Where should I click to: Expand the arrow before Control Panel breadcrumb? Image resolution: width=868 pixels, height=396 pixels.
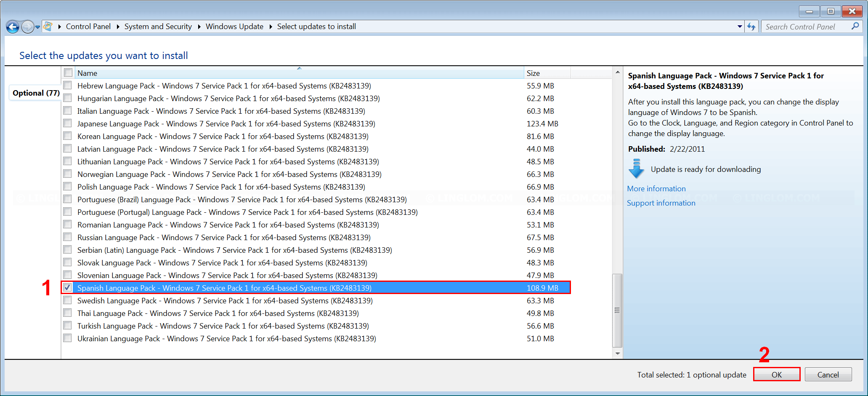coord(60,27)
